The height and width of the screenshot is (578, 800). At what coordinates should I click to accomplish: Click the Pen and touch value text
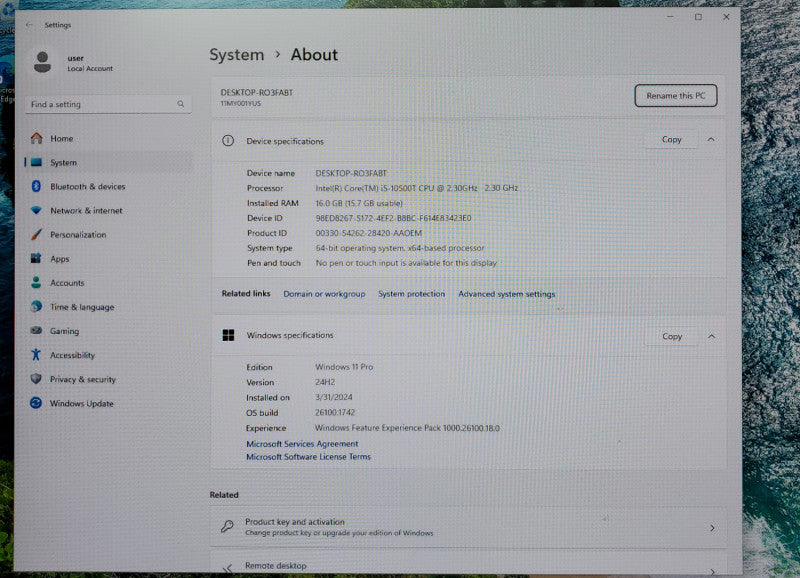click(406, 263)
